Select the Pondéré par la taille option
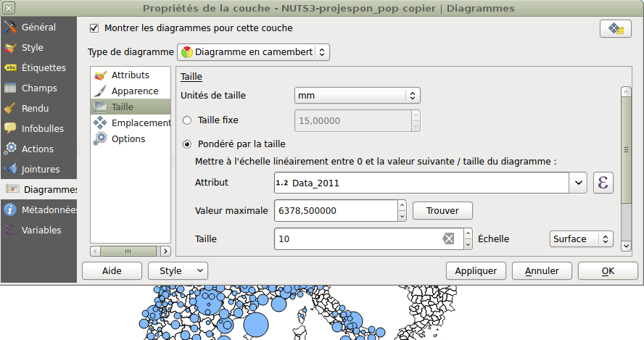This screenshot has width=644, height=340. point(187,144)
